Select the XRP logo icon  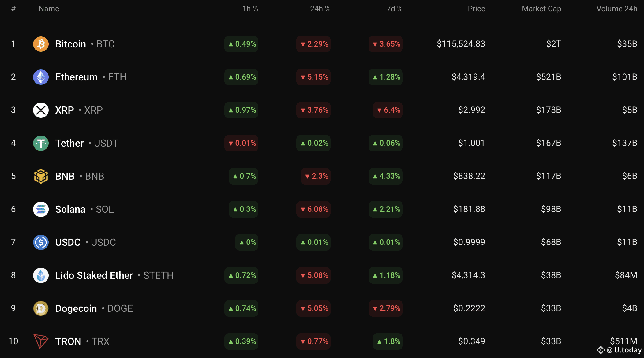pos(41,110)
